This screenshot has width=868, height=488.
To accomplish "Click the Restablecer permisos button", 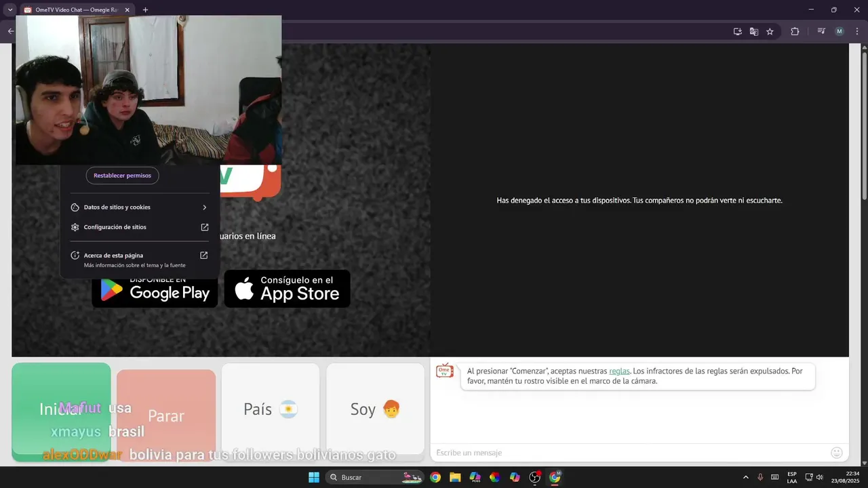I will click(x=122, y=176).
